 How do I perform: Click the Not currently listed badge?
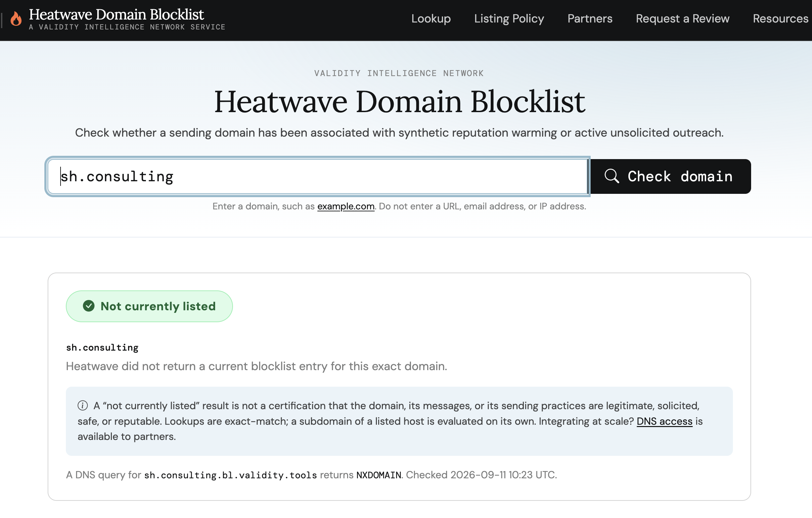149,306
